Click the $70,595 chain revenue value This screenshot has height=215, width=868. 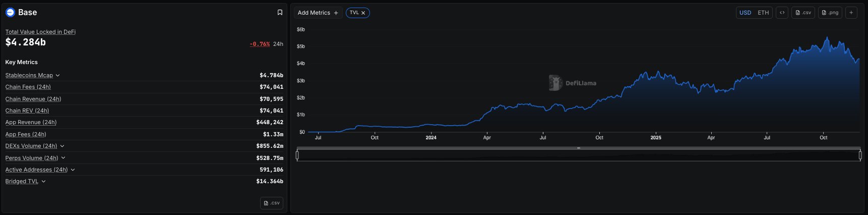pos(271,99)
